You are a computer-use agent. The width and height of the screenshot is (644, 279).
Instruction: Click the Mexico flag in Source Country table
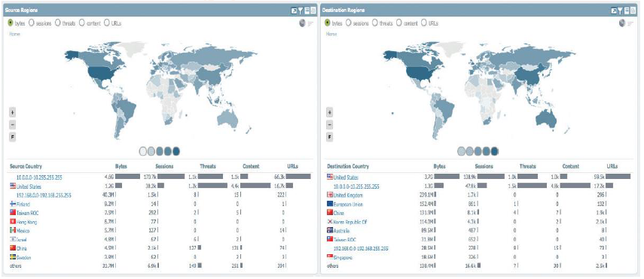click(13, 230)
